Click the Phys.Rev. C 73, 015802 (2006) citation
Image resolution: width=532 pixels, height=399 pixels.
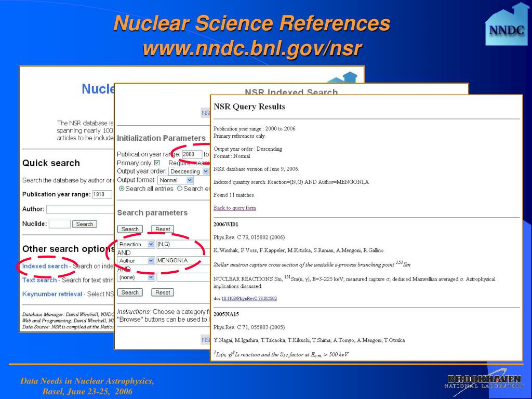tap(249, 237)
